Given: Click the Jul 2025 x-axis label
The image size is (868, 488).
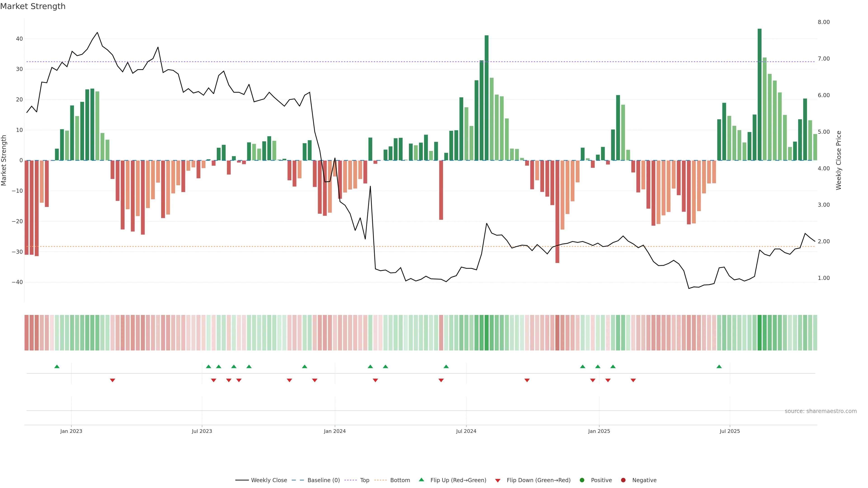Looking at the screenshot, I should [x=729, y=431].
